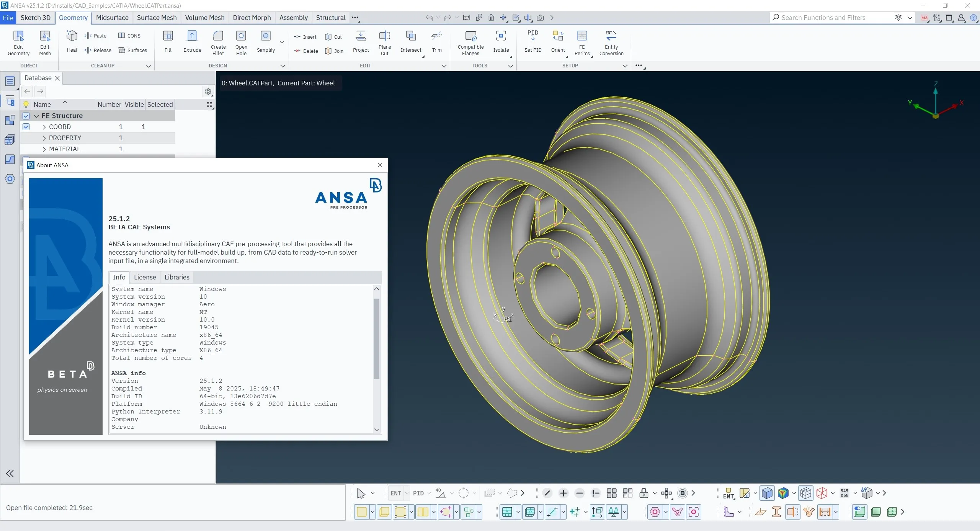Open the Libraries tab in About ANSA

tap(177, 277)
